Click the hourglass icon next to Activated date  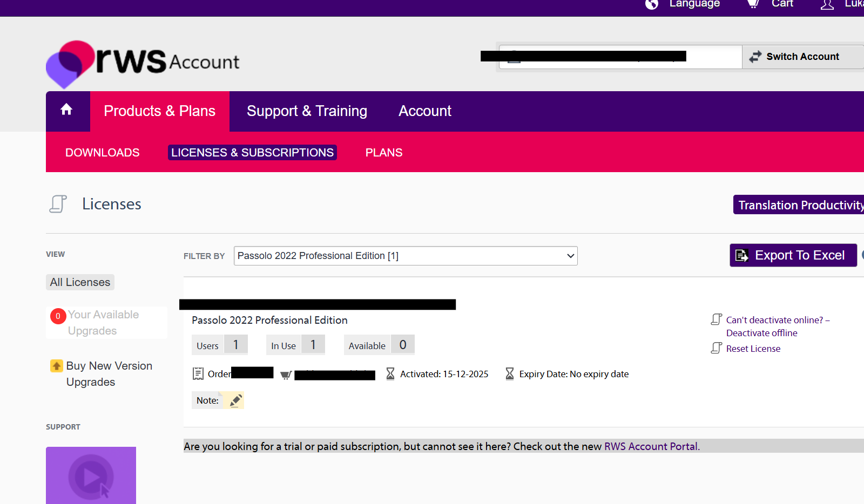pos(390,373)
